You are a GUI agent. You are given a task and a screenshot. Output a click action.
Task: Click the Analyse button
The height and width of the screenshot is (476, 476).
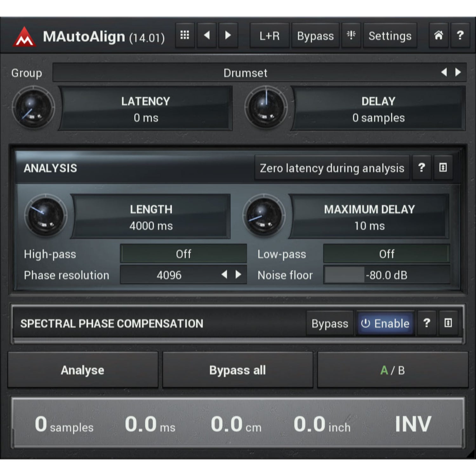(83, 370)
